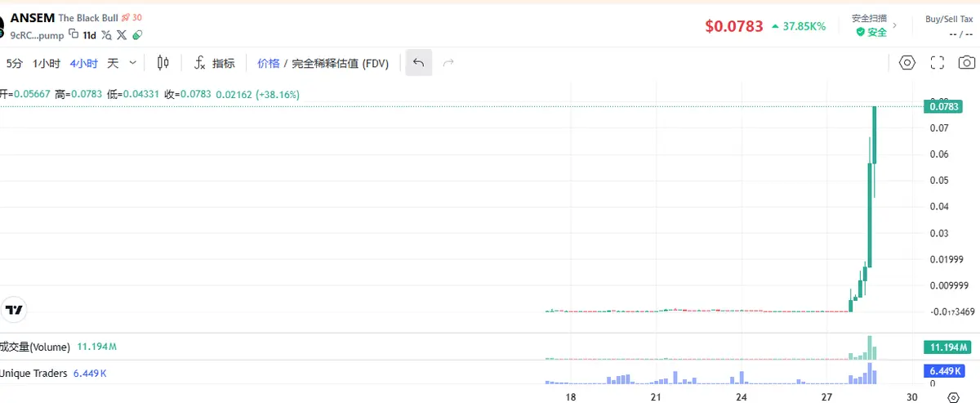
Task: Enter fullscreen chart mode
Action: click(938, 63)
